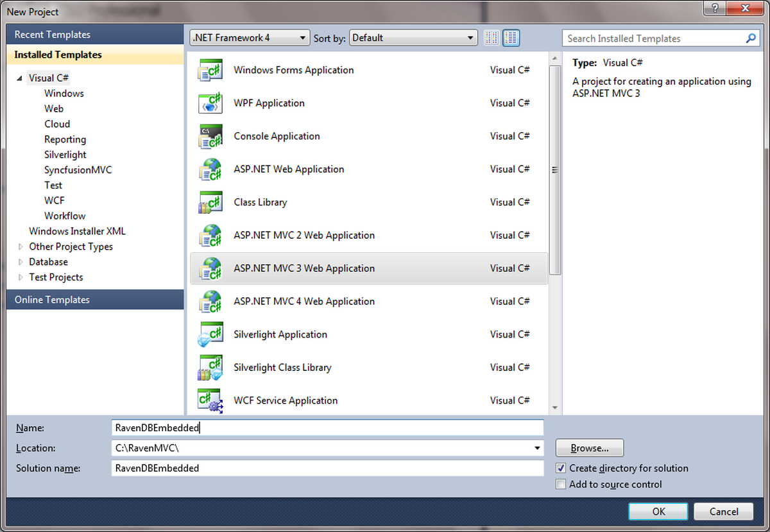
Task: Open the Installed Templates section
Action: click(95, 55)
